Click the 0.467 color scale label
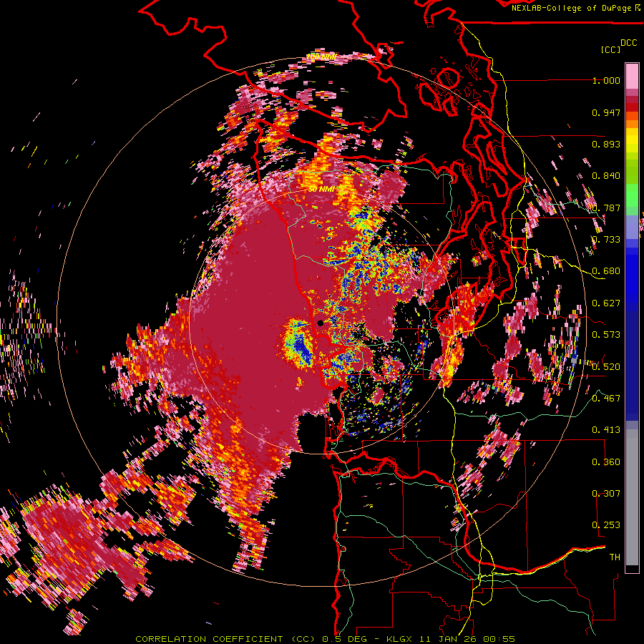 pyautogui.click(x=606, y=399)
